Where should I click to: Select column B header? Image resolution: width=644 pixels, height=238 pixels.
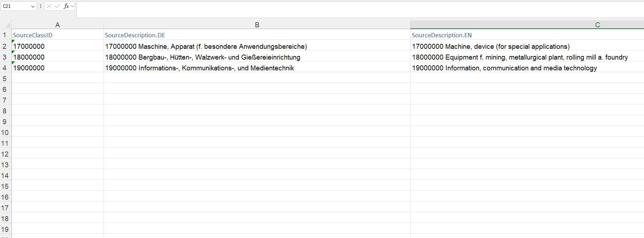pos(257,25)
